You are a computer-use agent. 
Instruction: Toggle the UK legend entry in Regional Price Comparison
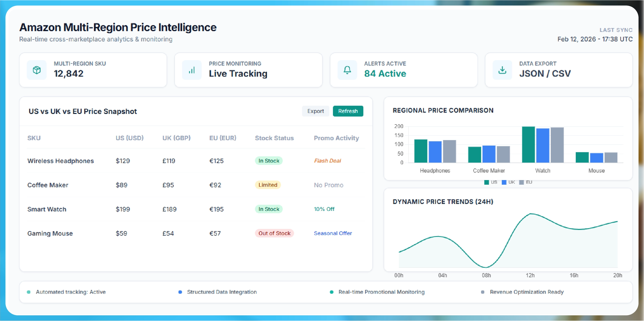tap(507, 182)
